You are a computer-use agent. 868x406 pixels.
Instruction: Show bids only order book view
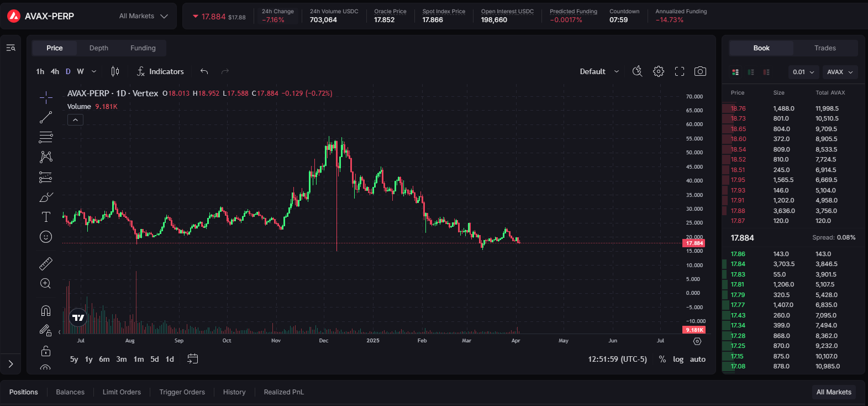click(751, 72)
